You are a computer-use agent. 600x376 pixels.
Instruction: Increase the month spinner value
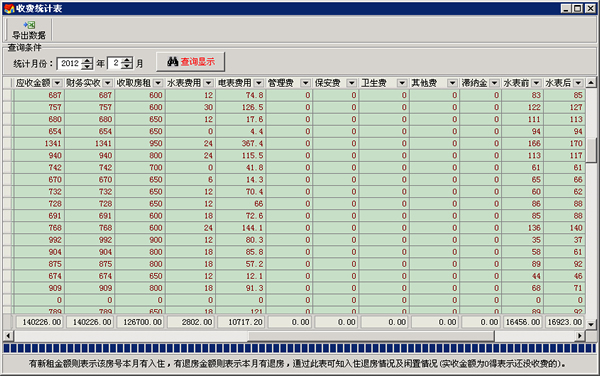coord(127,60)
